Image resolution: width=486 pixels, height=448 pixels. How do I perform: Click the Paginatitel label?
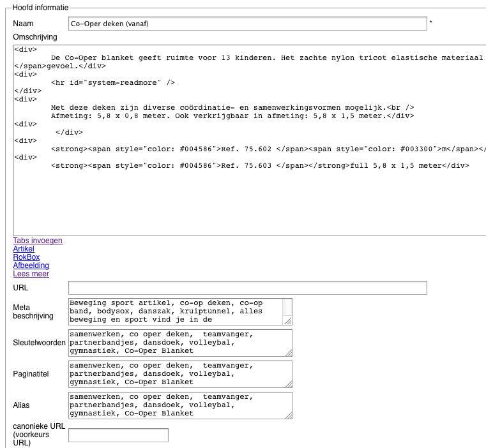(31, 374)
